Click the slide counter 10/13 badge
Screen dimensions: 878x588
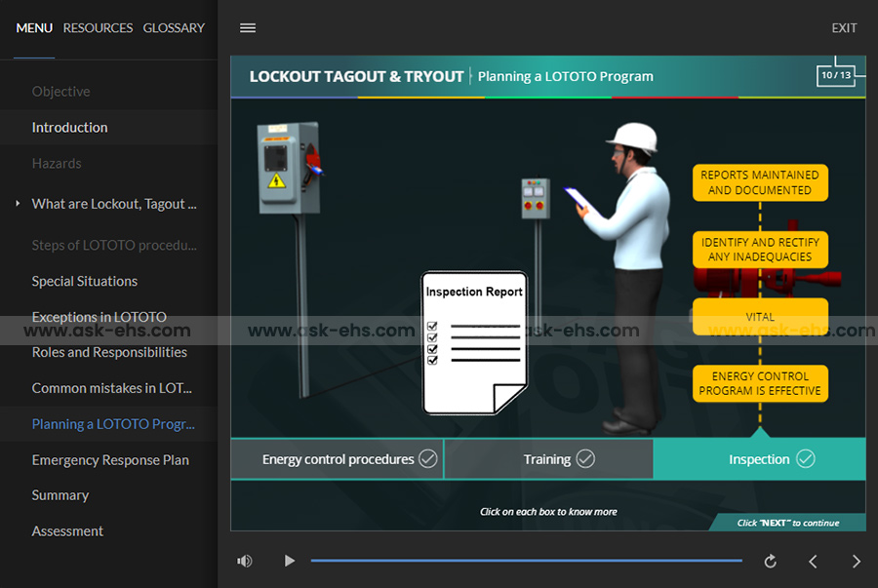click(836, 76)
